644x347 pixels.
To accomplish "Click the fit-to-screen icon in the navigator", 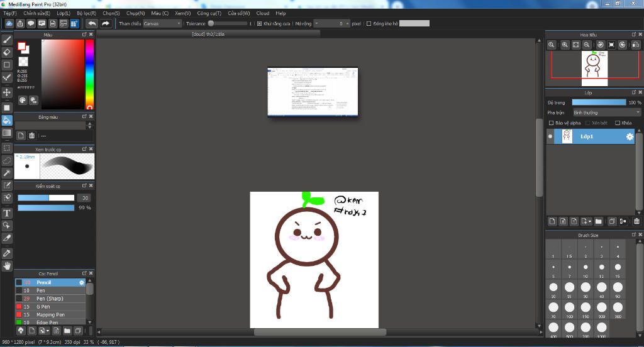I will 576,45.
